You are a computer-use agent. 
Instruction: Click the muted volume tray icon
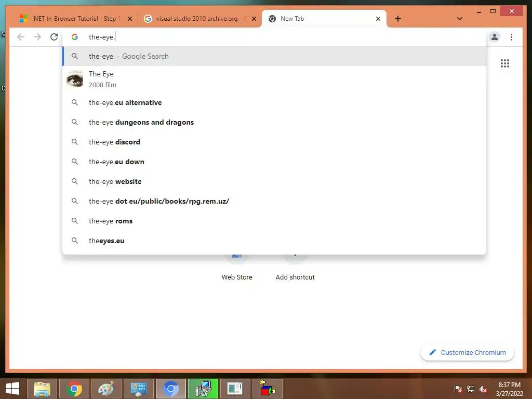point(483,389)
